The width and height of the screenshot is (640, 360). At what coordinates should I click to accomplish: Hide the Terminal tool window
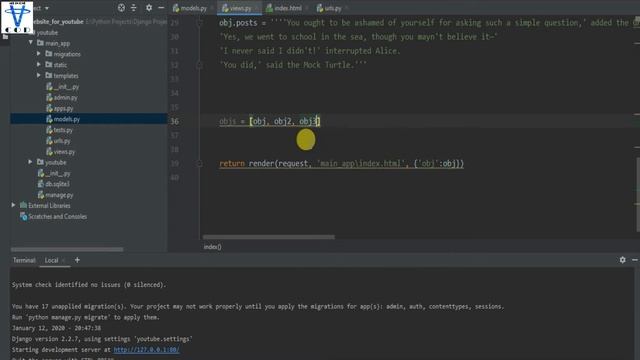point(635,260)
